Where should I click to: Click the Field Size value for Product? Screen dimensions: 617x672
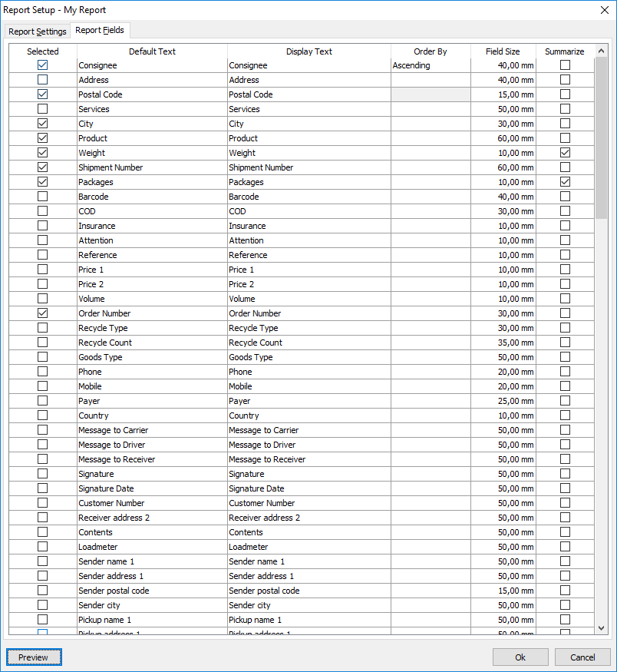tap(503, 138)
